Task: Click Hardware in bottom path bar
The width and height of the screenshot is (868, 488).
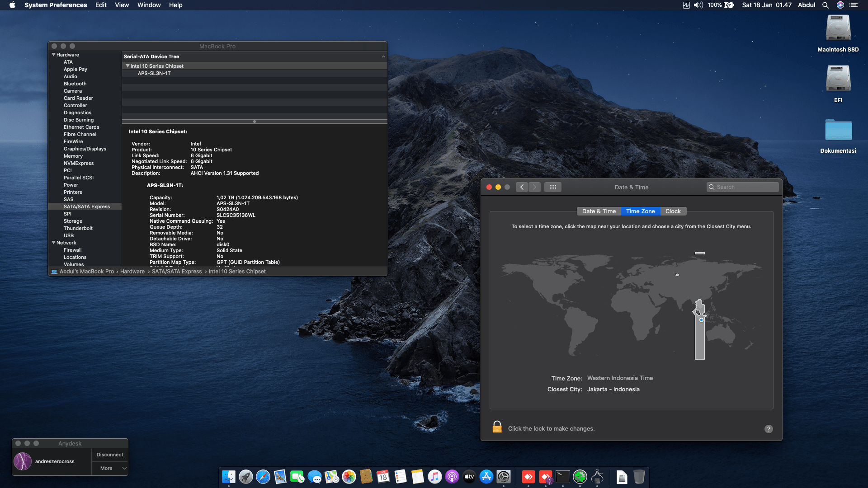Action: pos(132,272)
